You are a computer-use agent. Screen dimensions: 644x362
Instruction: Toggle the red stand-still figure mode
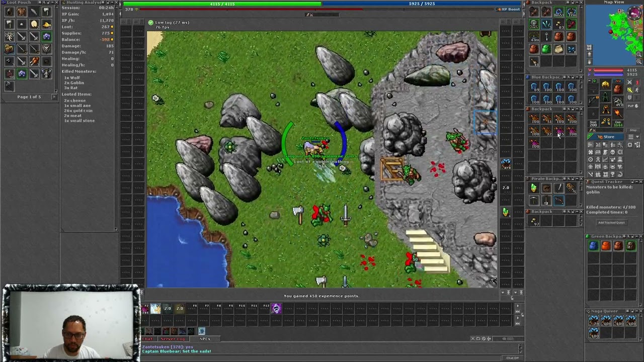coord(637,82)
